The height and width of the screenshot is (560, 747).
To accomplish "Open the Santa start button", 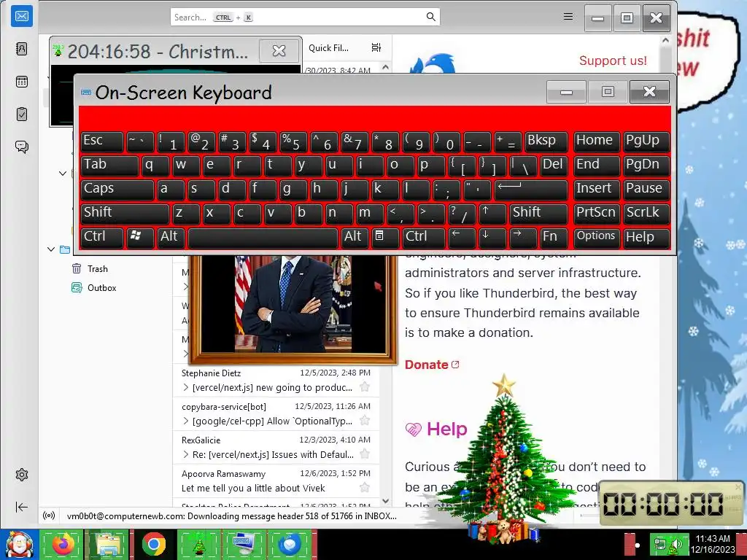I will tap(18, 544).
